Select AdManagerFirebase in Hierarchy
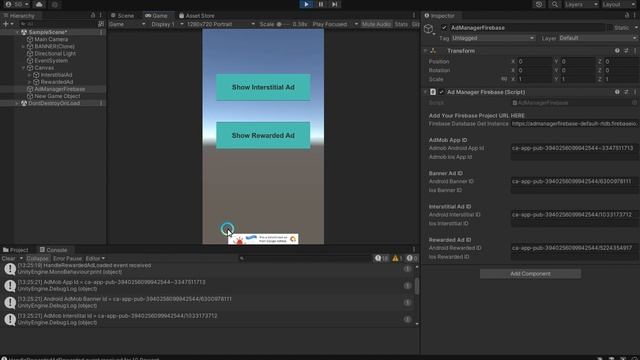 60,89
